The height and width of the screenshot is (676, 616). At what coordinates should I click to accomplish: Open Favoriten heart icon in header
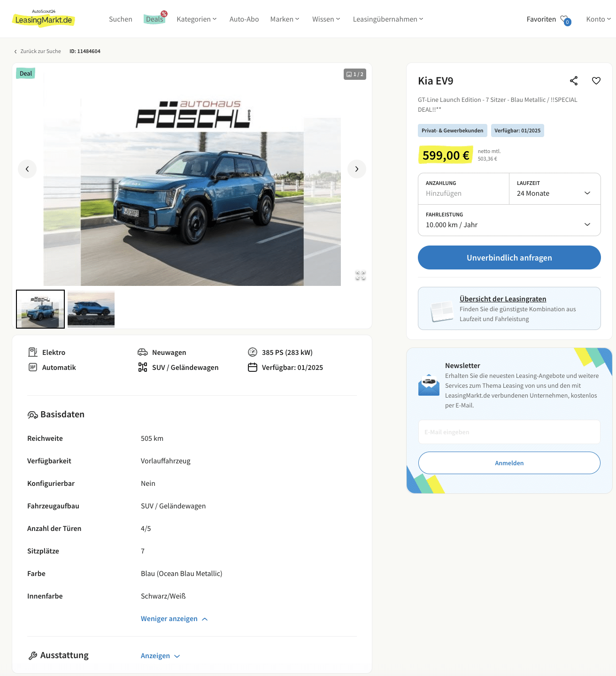pyautogui.click(x=565, y=20)
